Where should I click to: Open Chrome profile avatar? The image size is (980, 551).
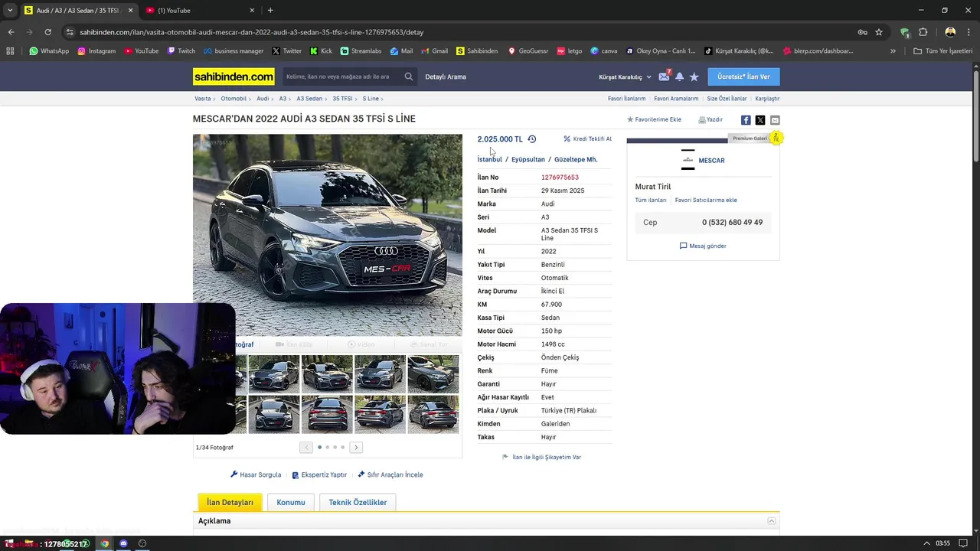[950, 32]
